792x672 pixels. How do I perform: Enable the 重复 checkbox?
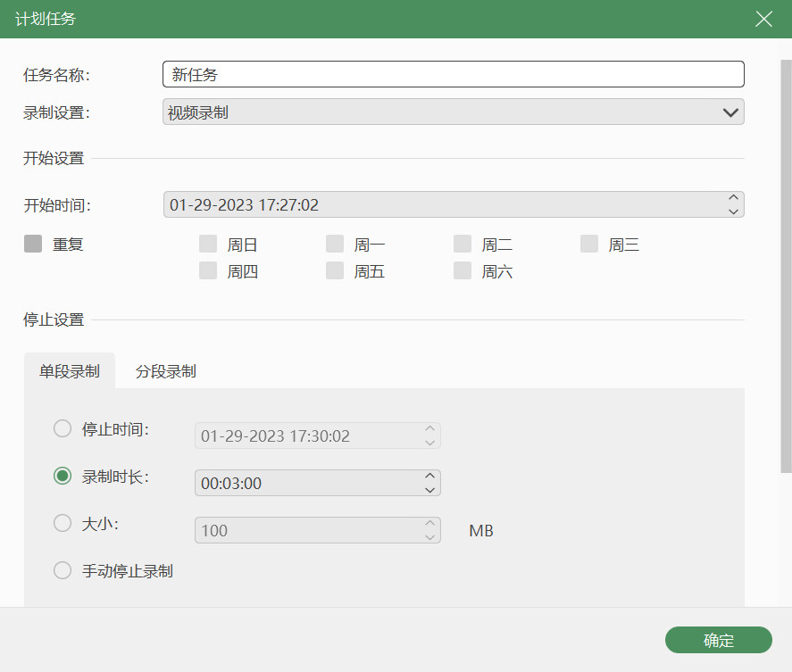(33, 244)
